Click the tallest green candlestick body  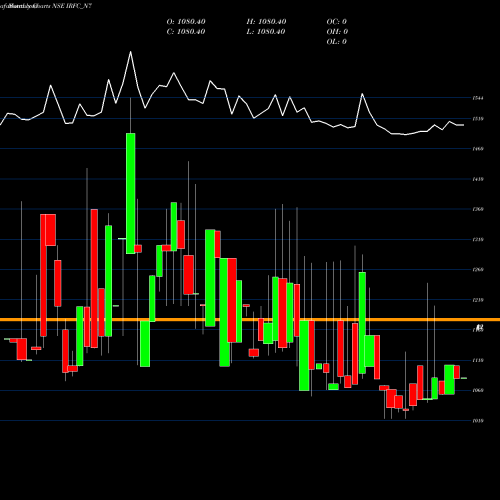(x=131, y=193)
